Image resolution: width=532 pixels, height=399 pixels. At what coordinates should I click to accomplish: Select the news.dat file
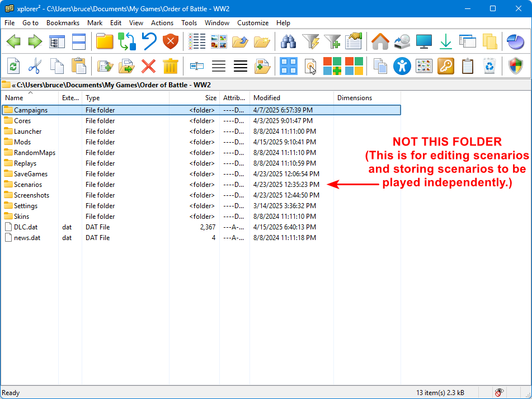pos(201,237)
